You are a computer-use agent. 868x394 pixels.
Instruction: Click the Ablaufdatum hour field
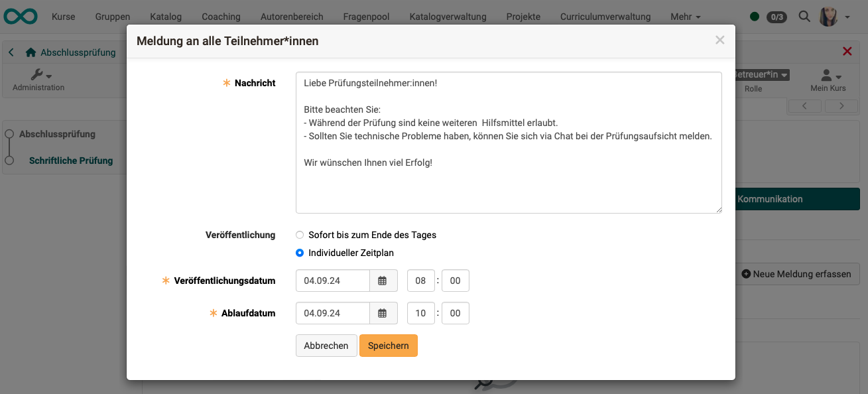pos(420,313)
